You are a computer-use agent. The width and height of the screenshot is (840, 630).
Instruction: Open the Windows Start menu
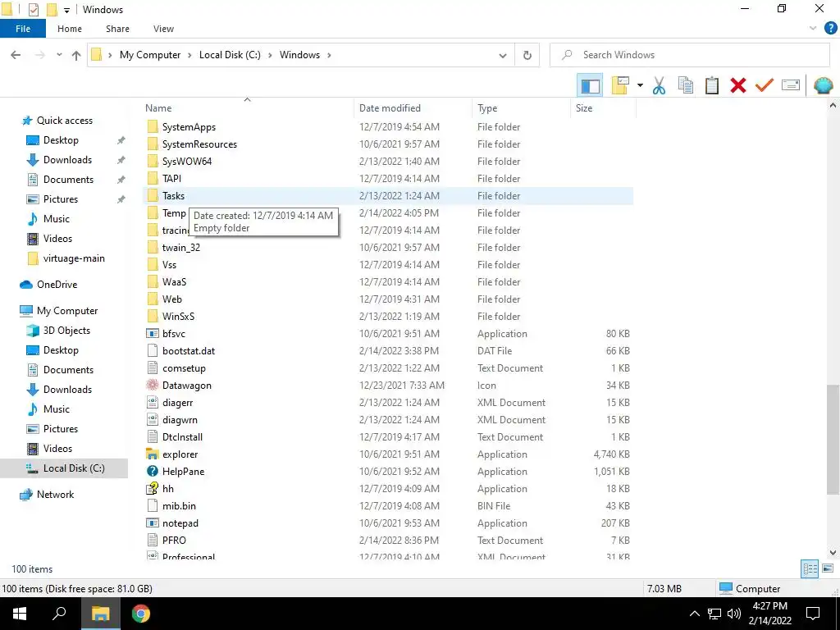point(20,614)
